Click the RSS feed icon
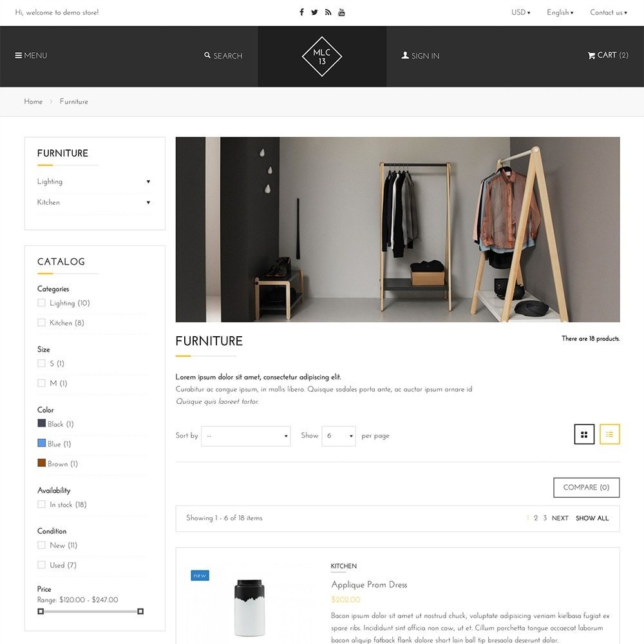Screen dimensions: 644x644 pyautogui.click(x=328, y=12)
